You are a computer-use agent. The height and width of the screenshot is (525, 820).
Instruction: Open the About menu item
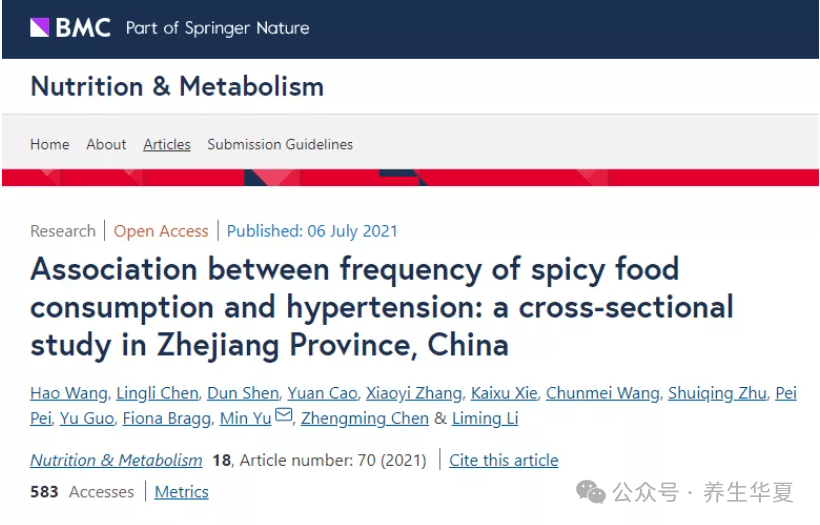pyautogui.click(x=106, y=144)
